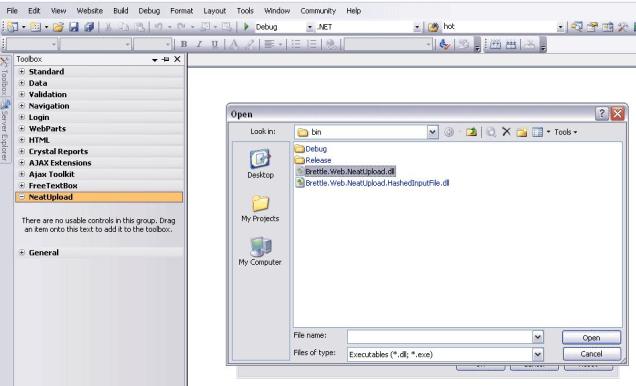Screen dimensions: 636x386
Task: Expand the Data toolbox group
Action: [x=22, y=83]
